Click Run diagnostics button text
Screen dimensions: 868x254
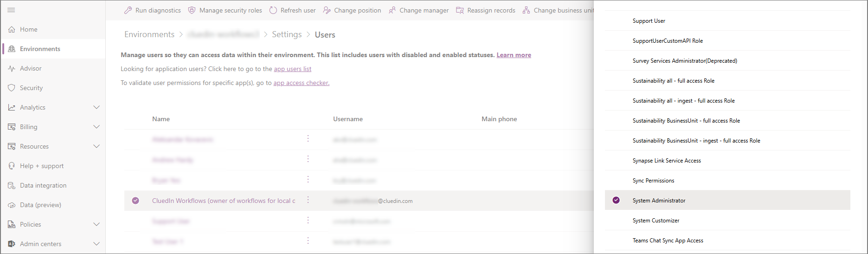coord(158,10)
